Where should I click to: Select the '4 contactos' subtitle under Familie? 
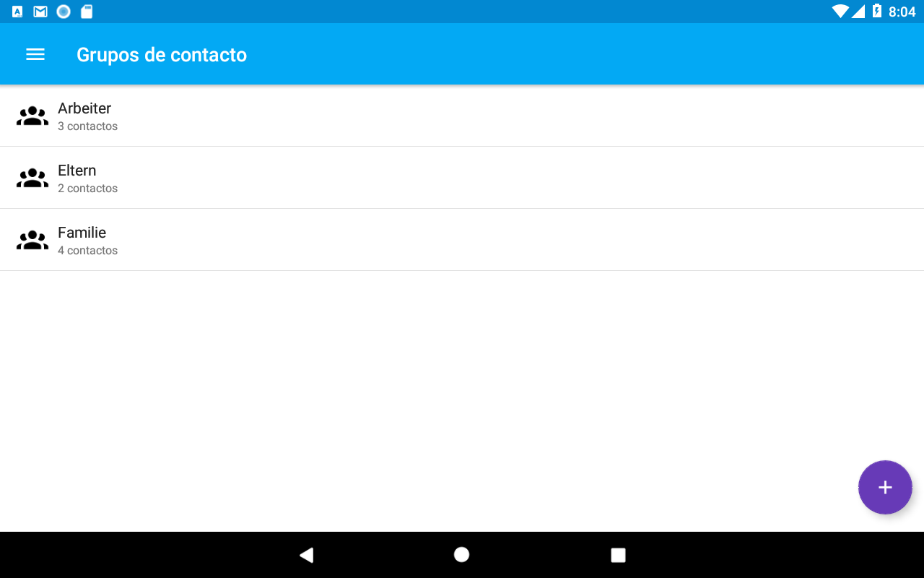click(x=87, y=251)
